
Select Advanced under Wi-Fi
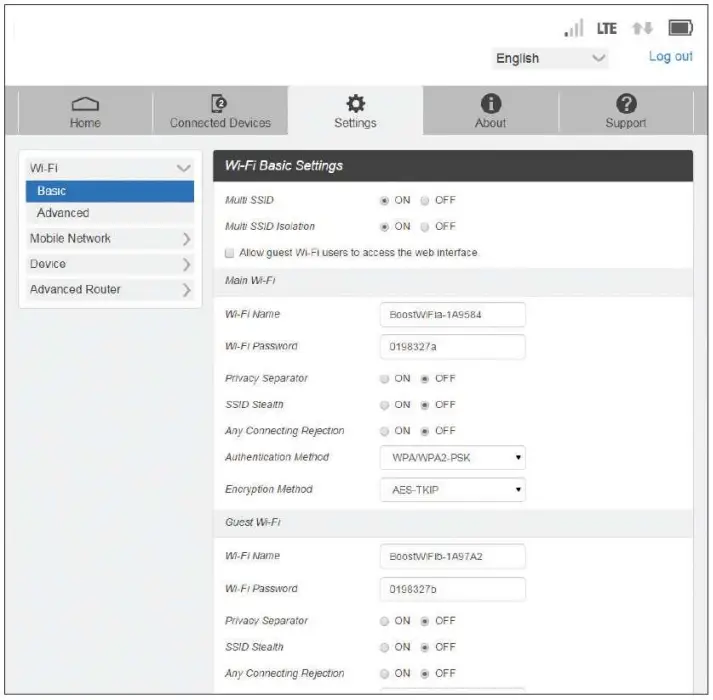pyautogui.click(x=110, y=213)
